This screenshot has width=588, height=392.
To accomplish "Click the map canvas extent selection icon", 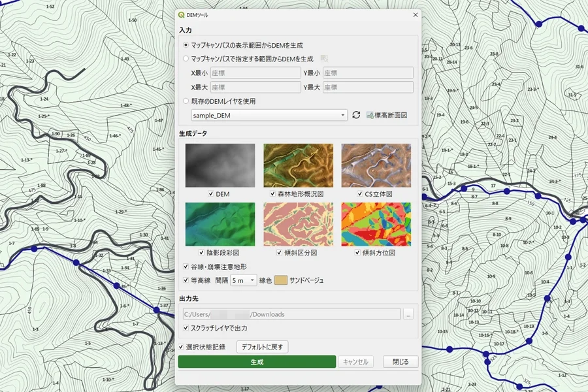I will click(x=324, y=59).
